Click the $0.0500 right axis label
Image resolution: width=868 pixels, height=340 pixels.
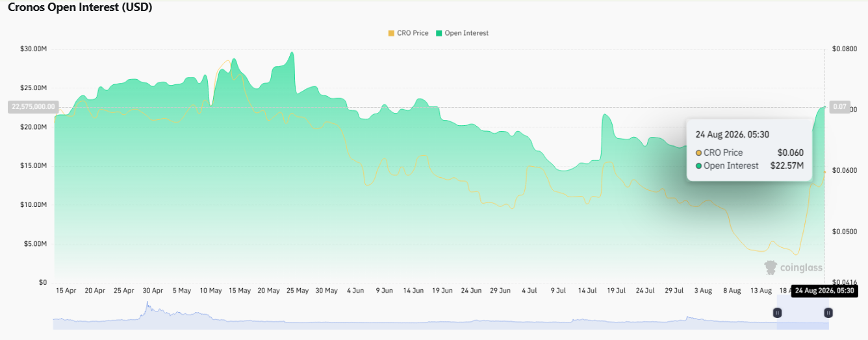point(845,232)
